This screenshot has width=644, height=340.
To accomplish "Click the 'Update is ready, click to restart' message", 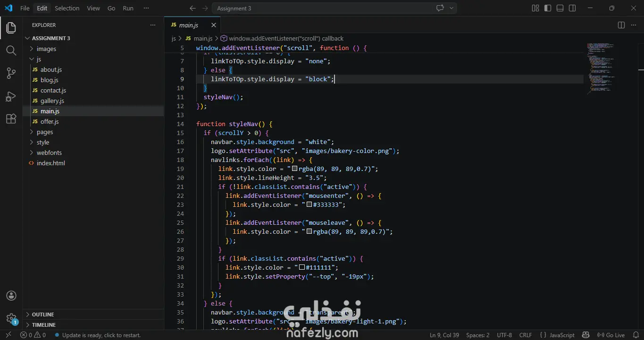I will click(98, 335).
